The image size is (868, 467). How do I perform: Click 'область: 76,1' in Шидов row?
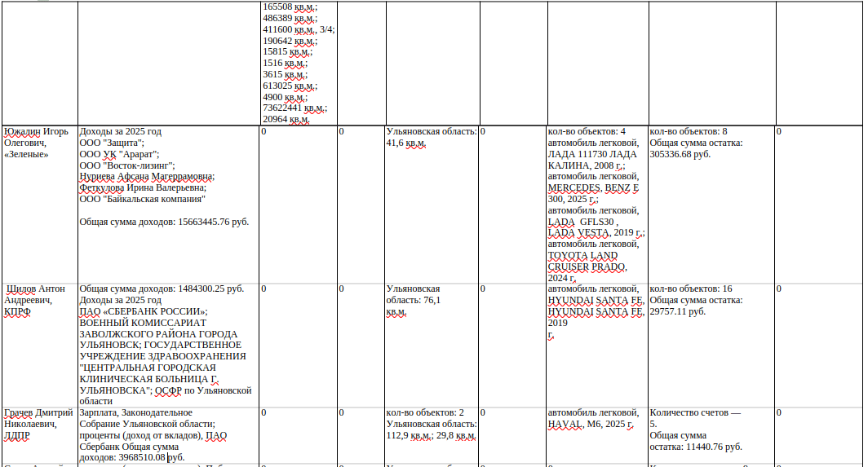click(x=414, y=301)
